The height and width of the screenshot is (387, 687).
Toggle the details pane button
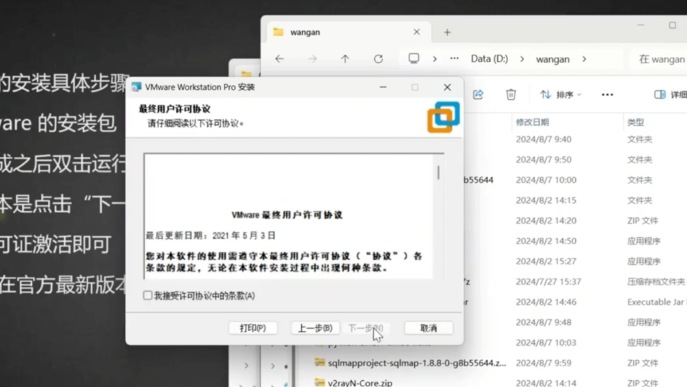pyautogui.click(x=669, y=95)
